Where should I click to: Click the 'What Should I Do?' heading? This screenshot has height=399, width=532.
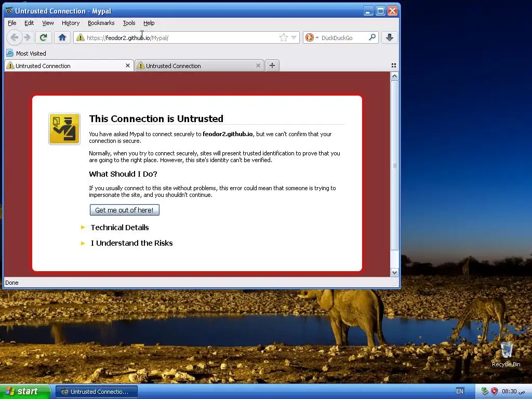click(x=123, y=174)
